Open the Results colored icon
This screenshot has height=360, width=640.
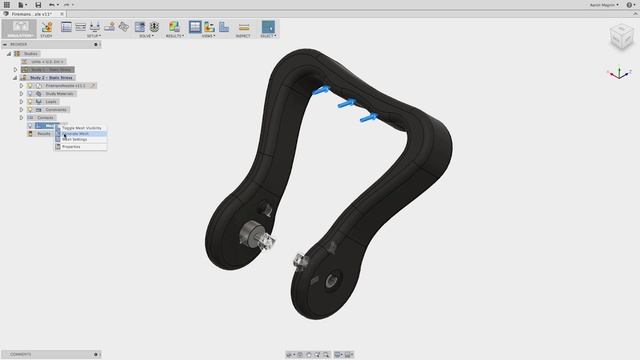tap(174, 27)
